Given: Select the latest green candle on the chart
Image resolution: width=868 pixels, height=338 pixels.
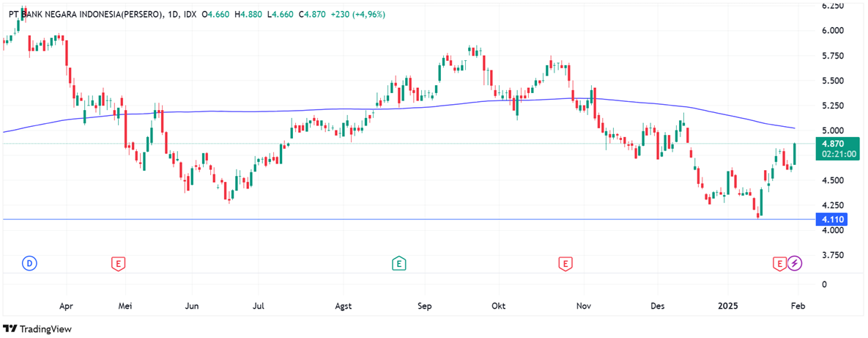Looking at the screenshot, I should point(795,154).
